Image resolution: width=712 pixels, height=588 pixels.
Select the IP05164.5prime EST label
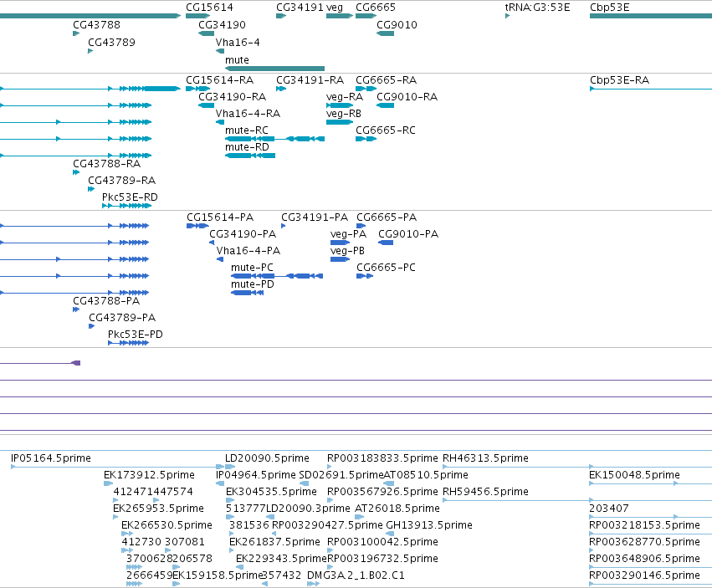tap(51, 458)
